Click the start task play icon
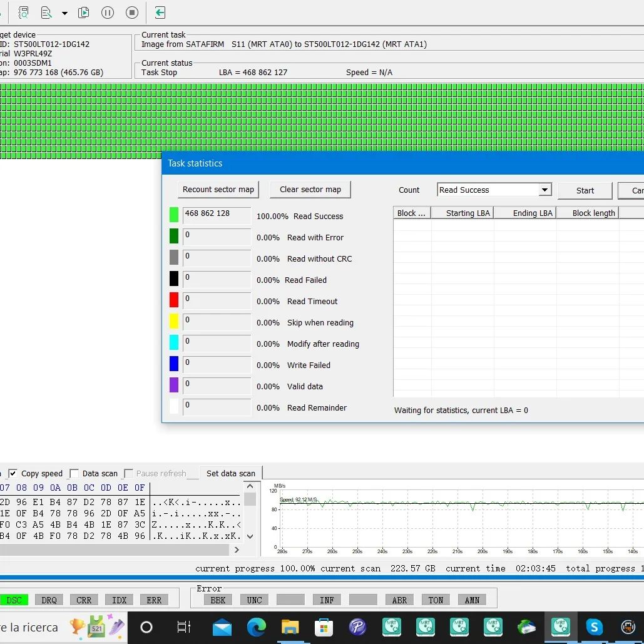 (83, 13)
